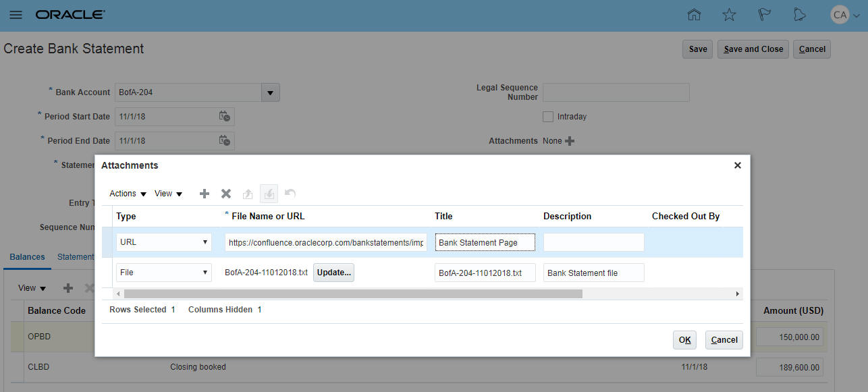Viewport: 868px width, 392px height.
Task: Open the File type dropdown
Action: click(164, 273)
